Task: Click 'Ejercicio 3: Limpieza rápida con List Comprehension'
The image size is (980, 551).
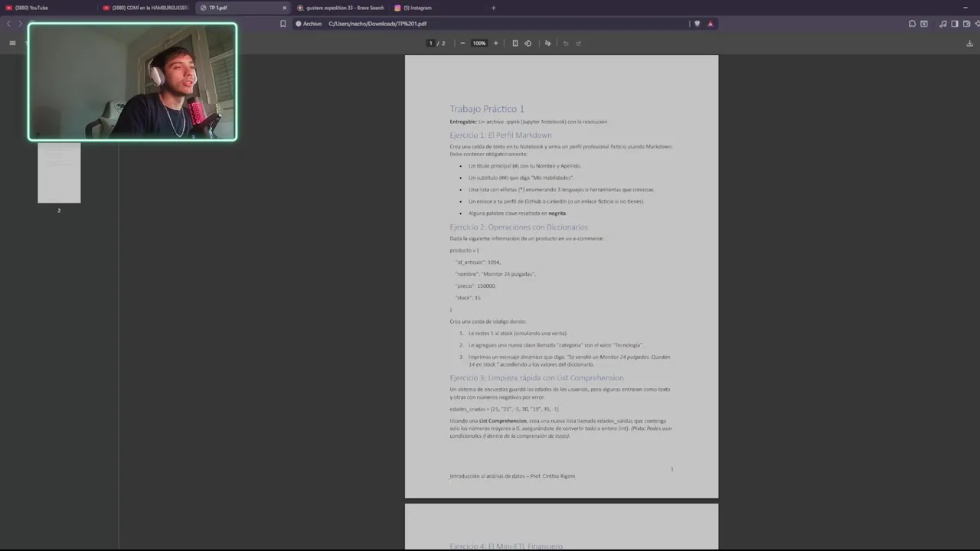Action: [536, 378]
